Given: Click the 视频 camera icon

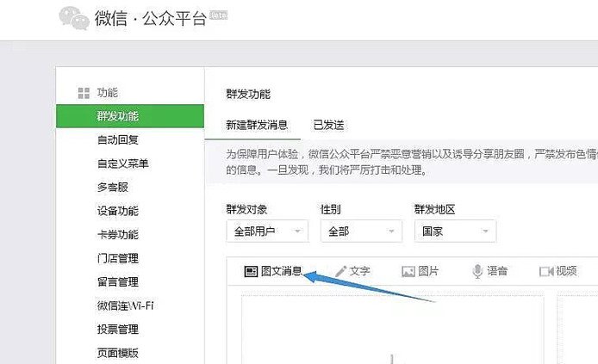Looking at the screenshot, I should [546, 271].
